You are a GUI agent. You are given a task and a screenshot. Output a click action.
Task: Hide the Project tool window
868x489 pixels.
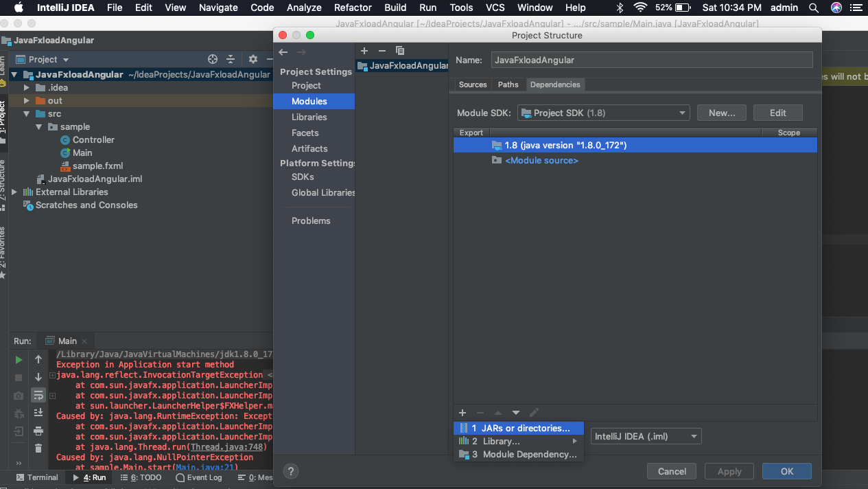coord(269,59)
